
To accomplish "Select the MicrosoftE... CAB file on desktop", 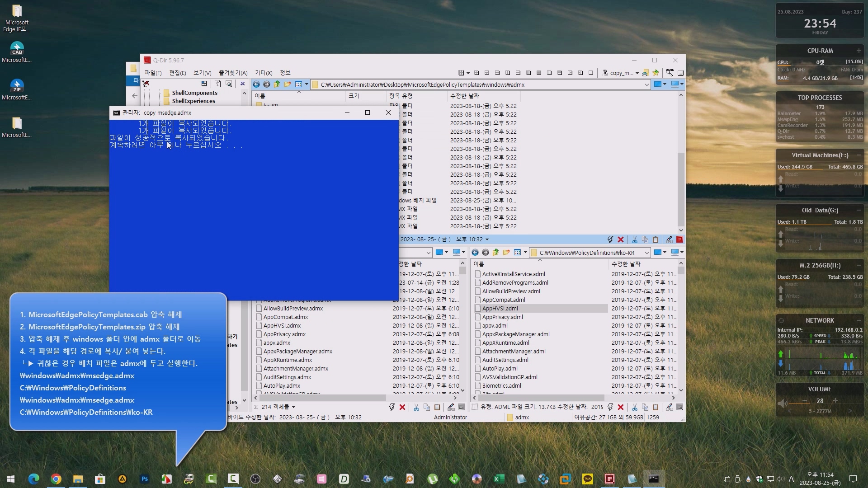I will tap(17, 52).
